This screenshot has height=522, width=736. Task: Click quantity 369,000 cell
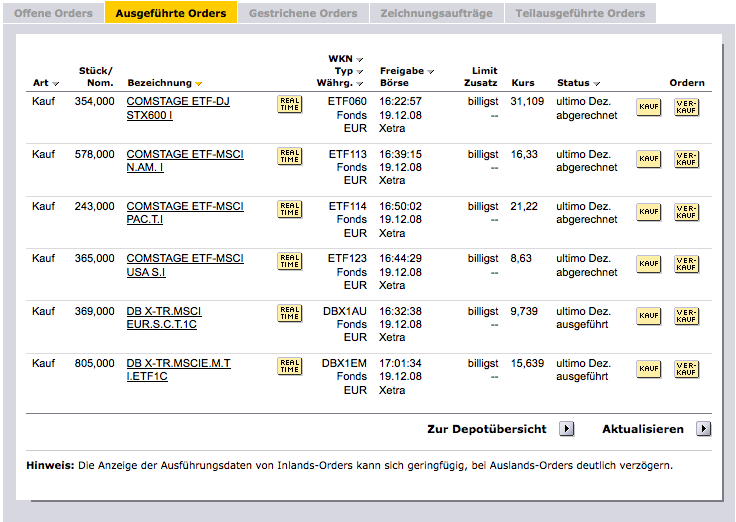click(94, 311)
